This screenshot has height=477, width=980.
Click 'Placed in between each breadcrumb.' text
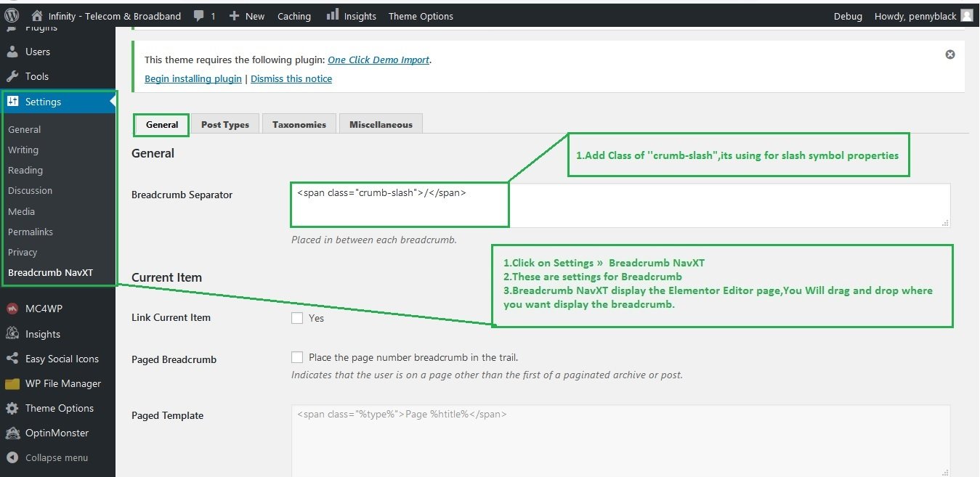click(x=374, y=240)
